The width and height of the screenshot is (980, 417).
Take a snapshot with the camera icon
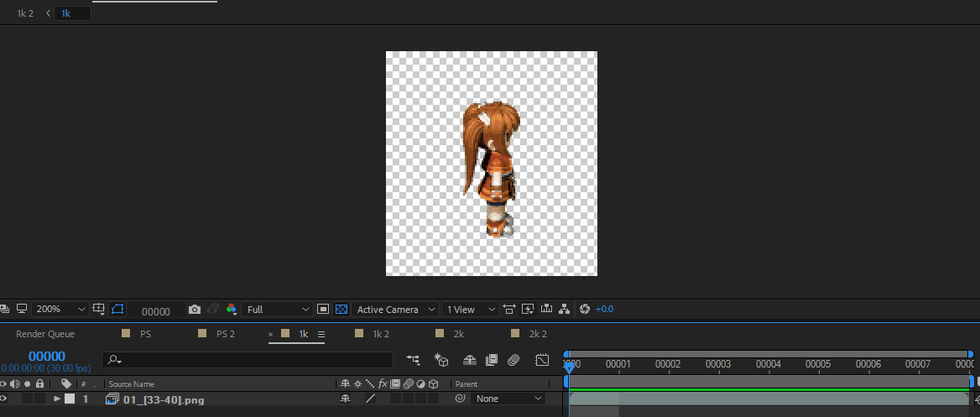(x=195, y=310)
